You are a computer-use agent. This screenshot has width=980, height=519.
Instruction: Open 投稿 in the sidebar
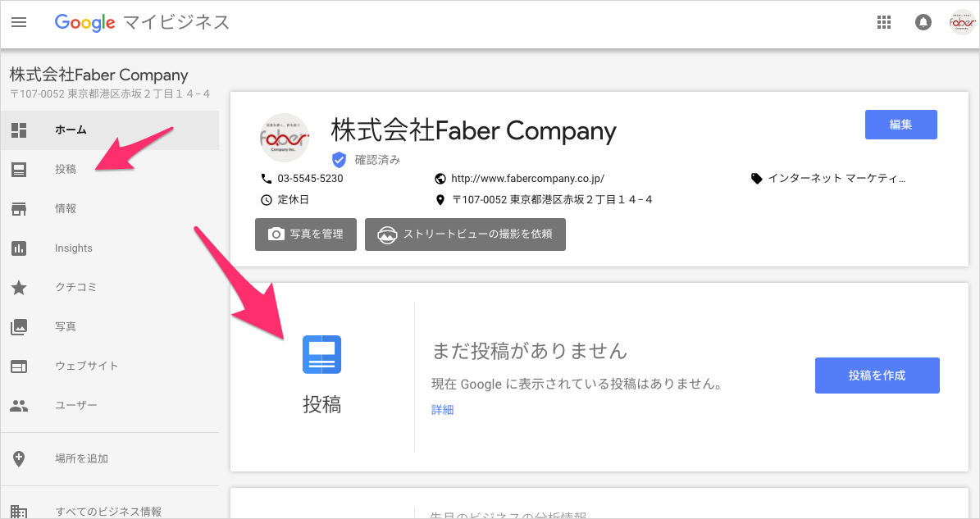point(109,169)
